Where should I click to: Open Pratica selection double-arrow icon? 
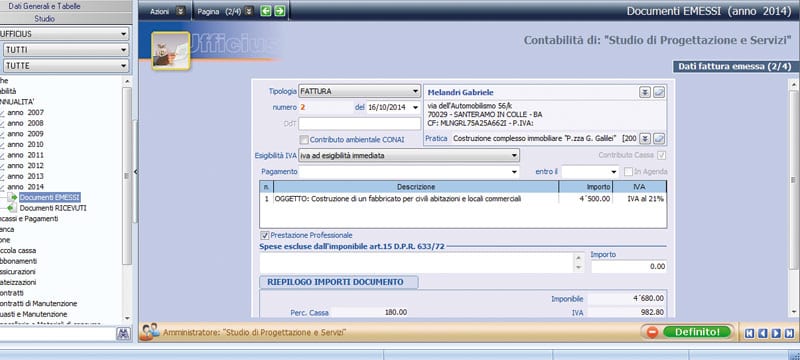click(x=645, y=138)
